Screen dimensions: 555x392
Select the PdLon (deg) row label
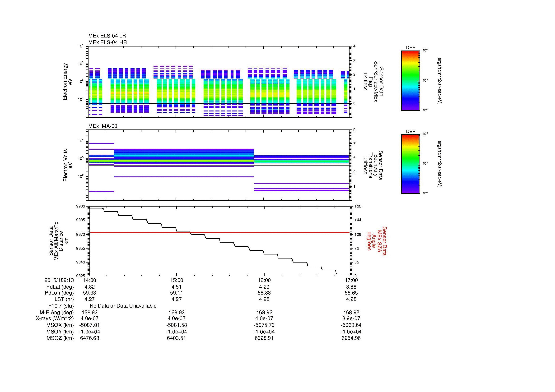coord(60,293)
